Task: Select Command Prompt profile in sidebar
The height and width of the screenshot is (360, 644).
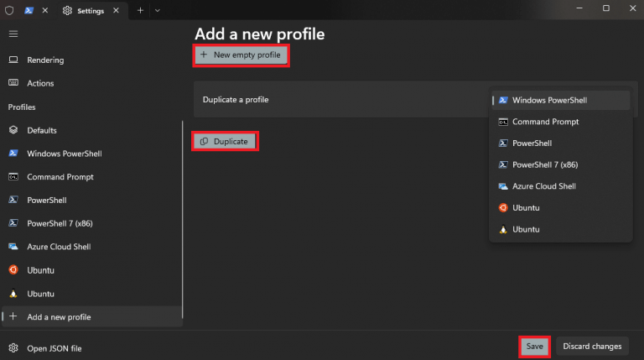Action: pyautogui.click(x=91, y=177)
